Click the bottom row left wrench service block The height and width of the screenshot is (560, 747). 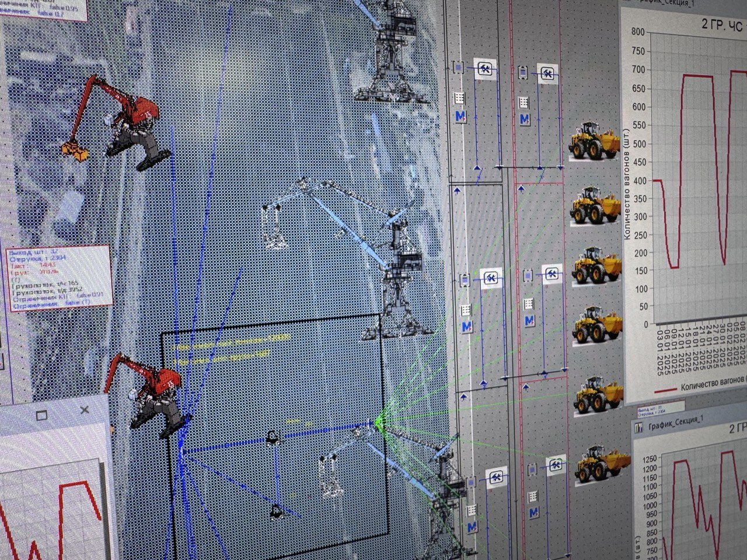point(497,477)
